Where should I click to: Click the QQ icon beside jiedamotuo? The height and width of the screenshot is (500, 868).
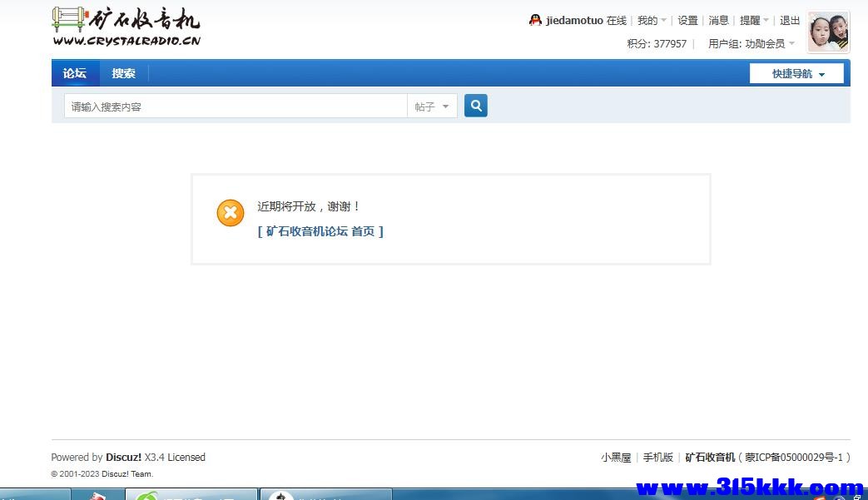pos(533,20)
